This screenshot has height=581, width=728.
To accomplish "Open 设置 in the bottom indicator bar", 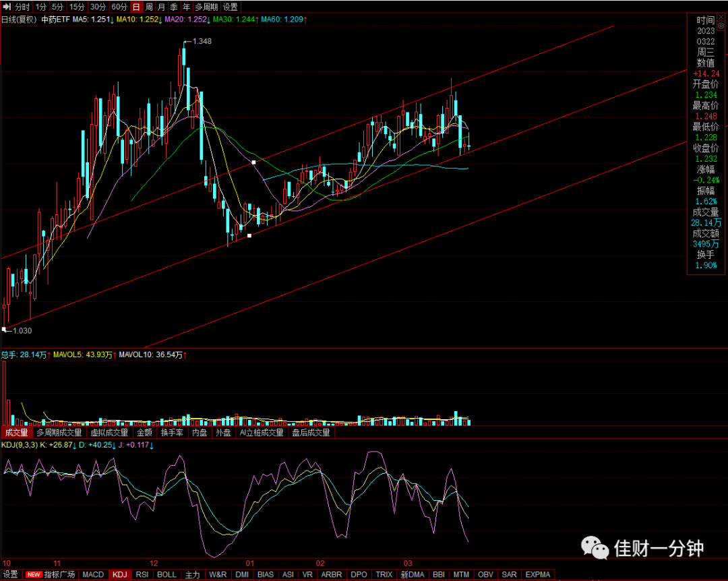I will click(10, 574).
